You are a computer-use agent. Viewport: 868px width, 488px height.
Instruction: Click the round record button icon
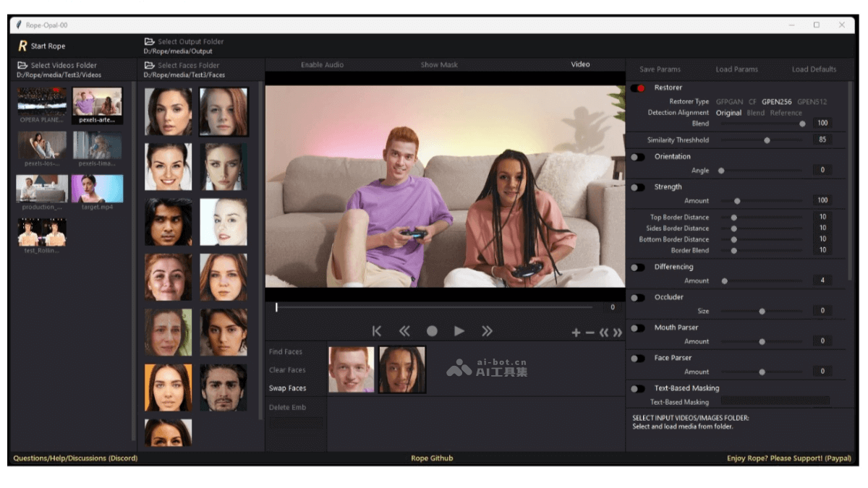[432, 331]
